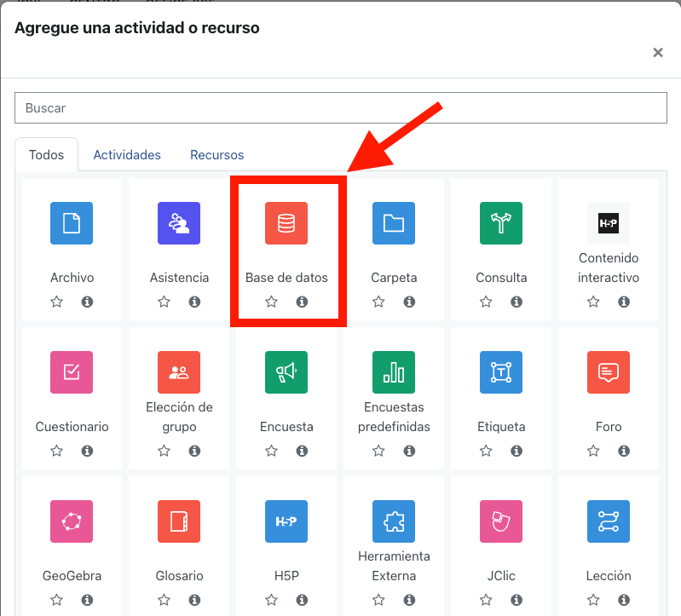Star Glosario as favorite
Viewport: 681px width, 616px height.
click(x=164, y=600)
